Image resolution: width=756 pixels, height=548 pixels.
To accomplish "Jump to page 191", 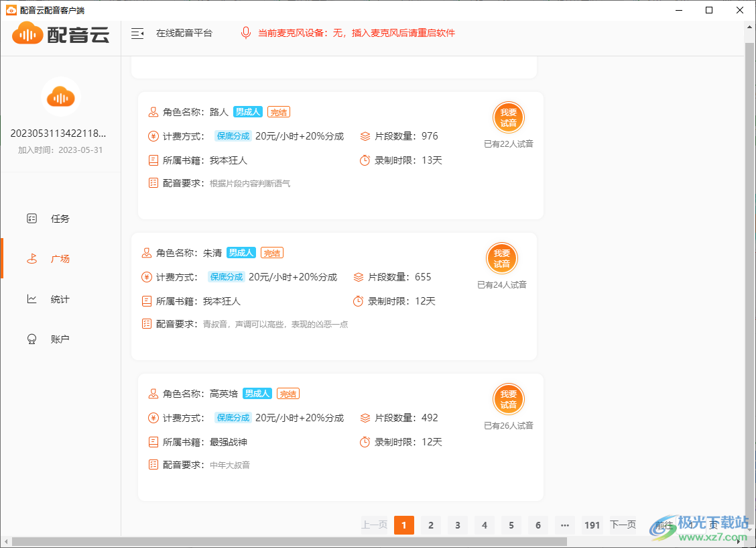I will (592, 525).
